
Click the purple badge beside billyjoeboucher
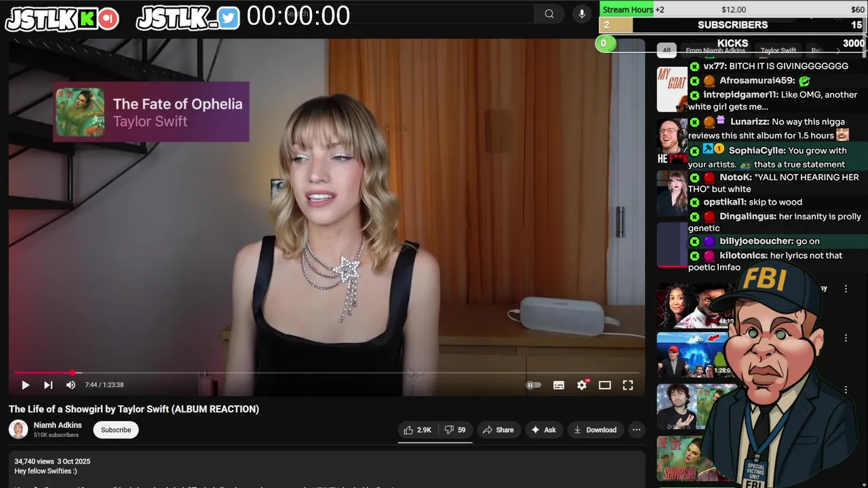[x=709, y=241]
